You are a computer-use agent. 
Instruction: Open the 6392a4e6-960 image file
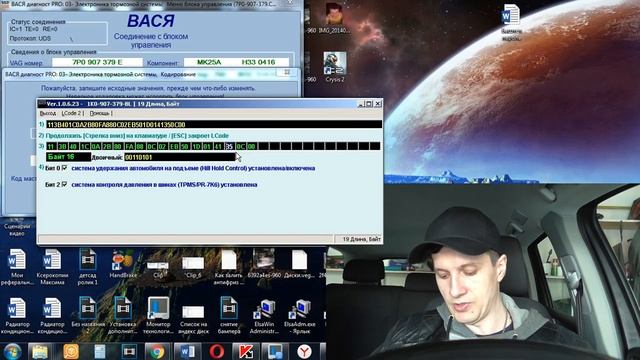tap(264, 264)
